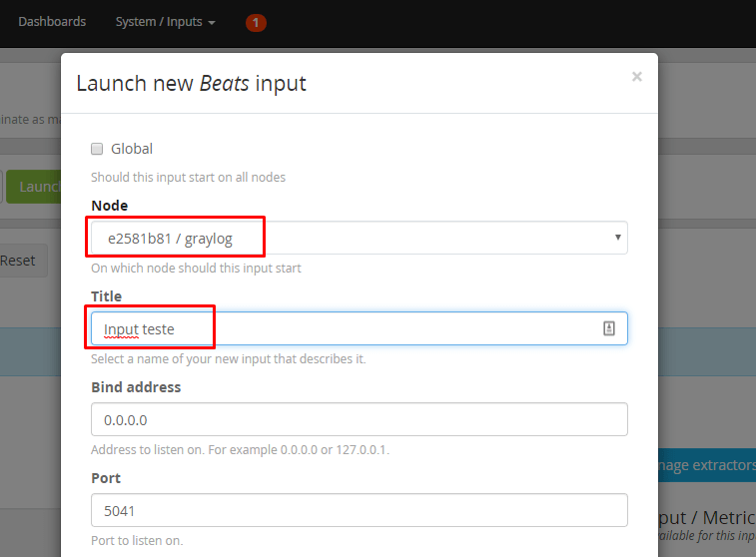This screenshot has width=756, height=557.
Task: Click the Launch new Beats input heading
Action: pyautogui.click(x=191, y=83)
